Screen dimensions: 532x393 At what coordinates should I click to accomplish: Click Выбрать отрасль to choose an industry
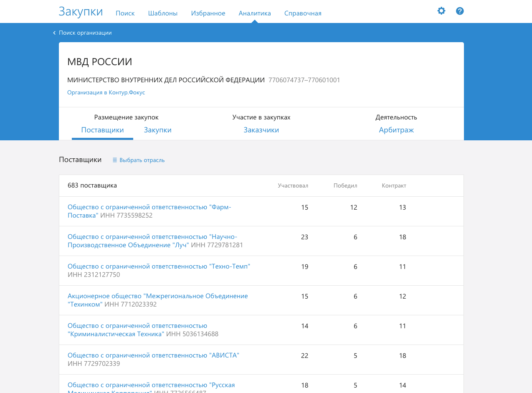click(x=142, y=160)
